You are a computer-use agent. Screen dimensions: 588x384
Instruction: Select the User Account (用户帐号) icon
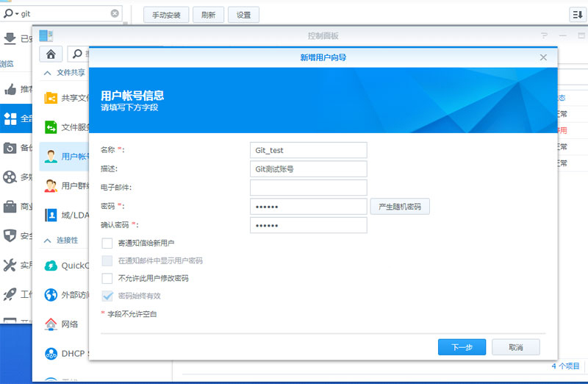point(51,156)
